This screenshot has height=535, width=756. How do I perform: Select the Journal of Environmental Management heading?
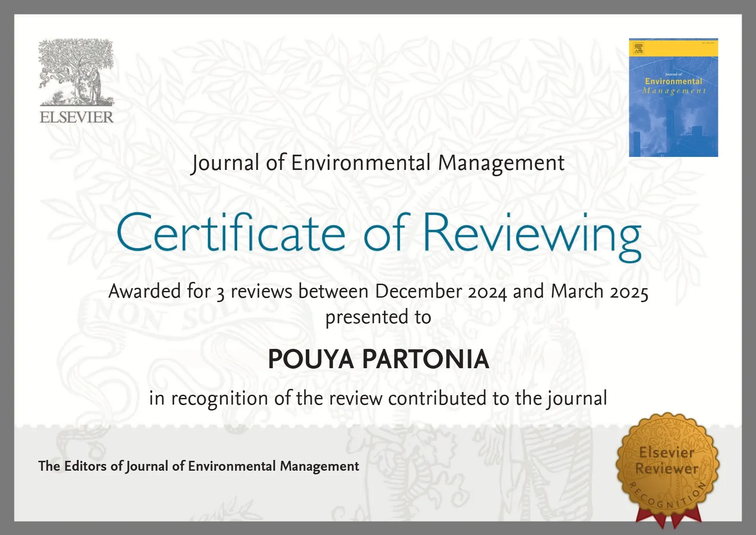point(377,163)
